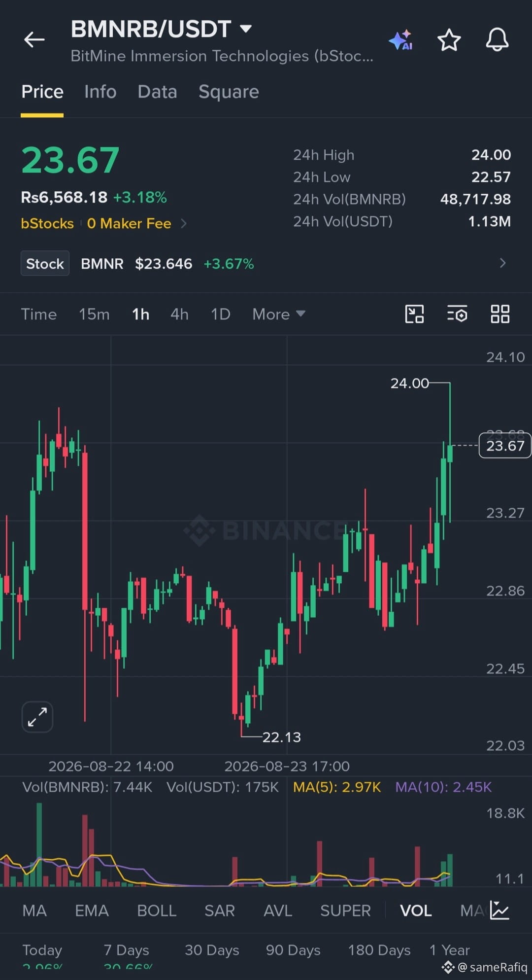Toggle the SAR indicator
The image size is (532, 980).
click(220, 910)
